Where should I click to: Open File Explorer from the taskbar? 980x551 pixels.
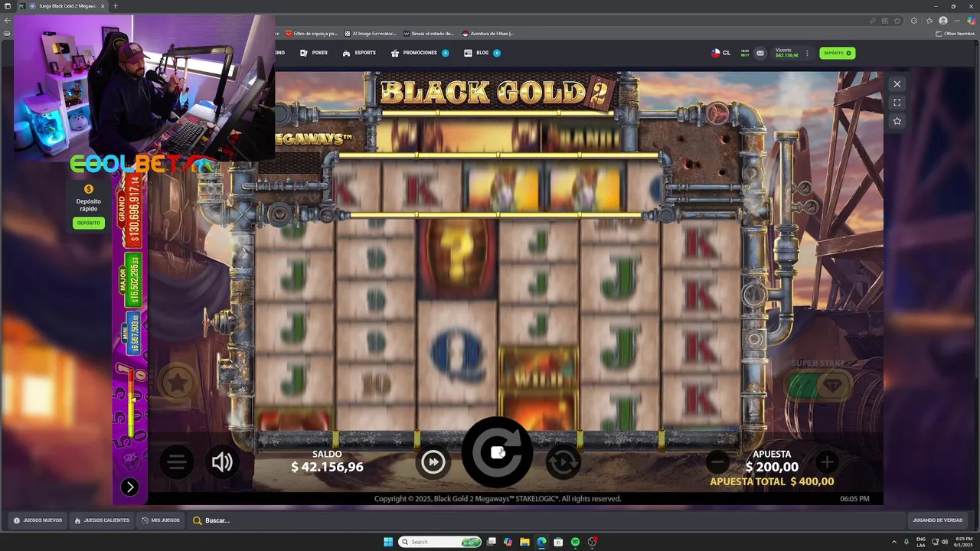pyautogui.click(x=524, y=542)
